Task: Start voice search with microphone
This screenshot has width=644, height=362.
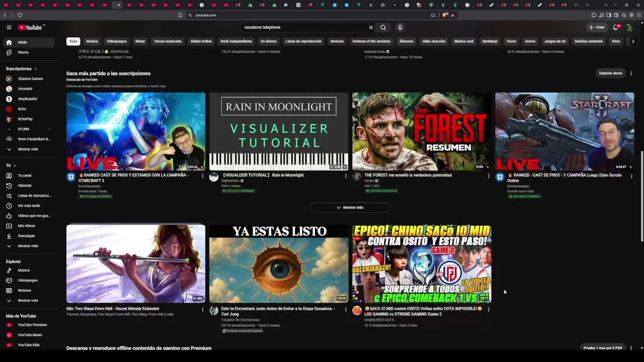Action: point(400,27)
